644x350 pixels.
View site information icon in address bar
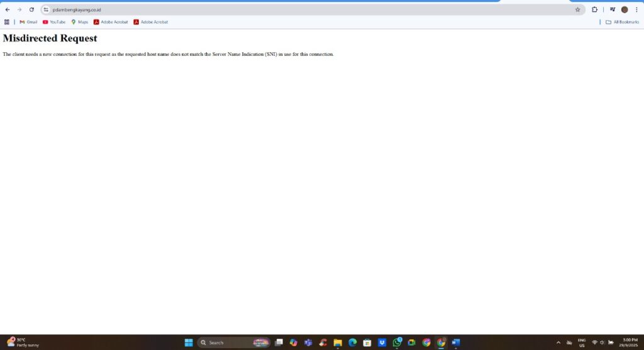(x=46, y=9)
